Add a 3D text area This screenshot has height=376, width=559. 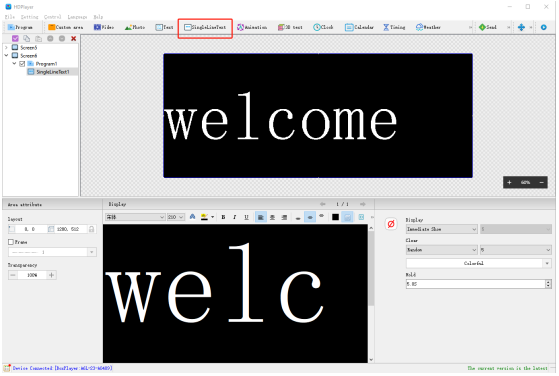(290, 27)
